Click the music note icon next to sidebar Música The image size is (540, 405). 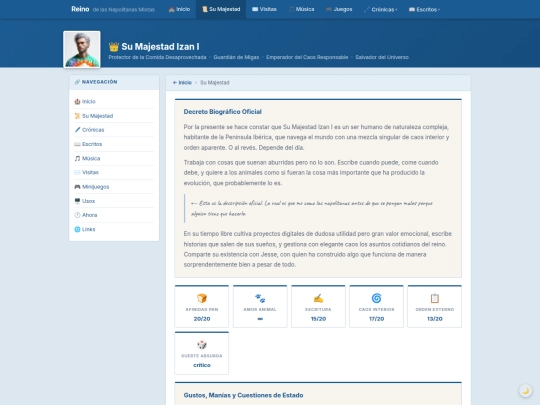click(x=77, y=158)
